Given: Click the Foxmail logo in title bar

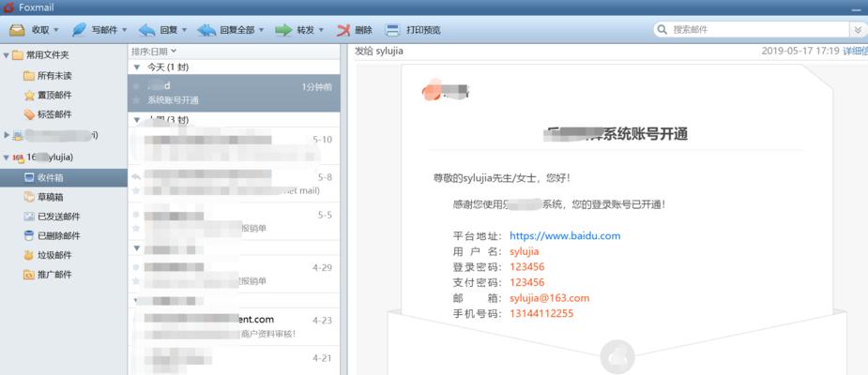Looking at the screenshot, I should click(8, 7).
